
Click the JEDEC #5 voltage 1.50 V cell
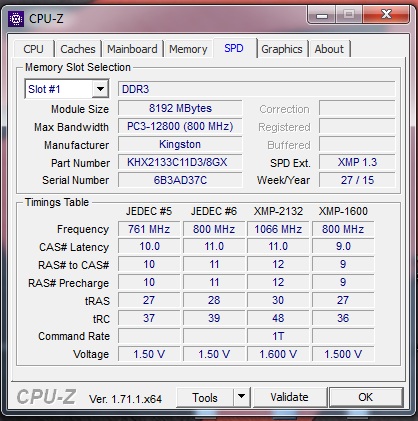pyautogui.click(x=149, y=354)
